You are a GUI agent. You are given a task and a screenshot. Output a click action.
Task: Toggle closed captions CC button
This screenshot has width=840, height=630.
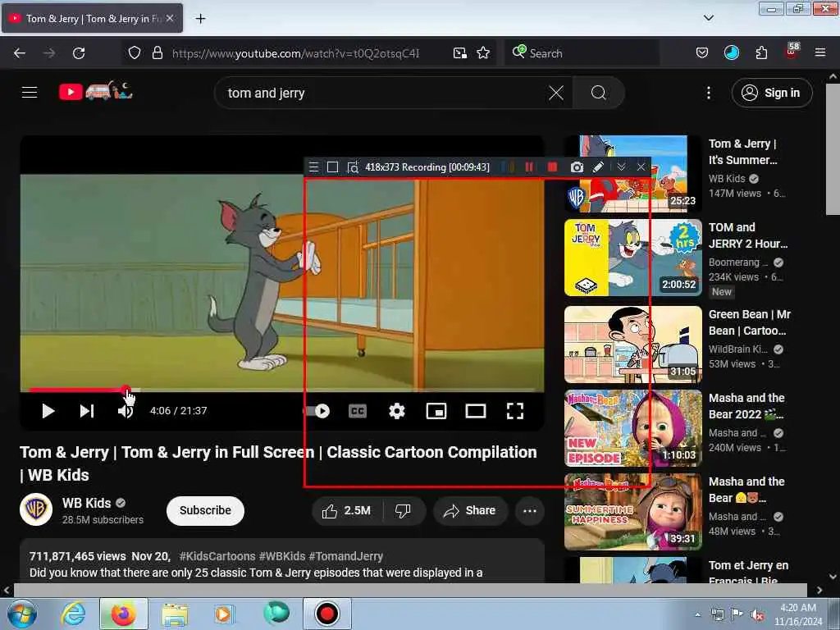click(x=358, y=411)
